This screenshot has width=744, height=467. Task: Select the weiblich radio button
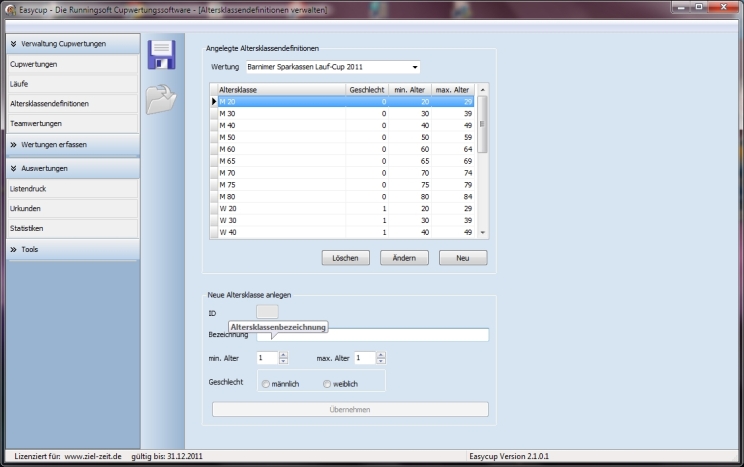click(x=326, y=384)
